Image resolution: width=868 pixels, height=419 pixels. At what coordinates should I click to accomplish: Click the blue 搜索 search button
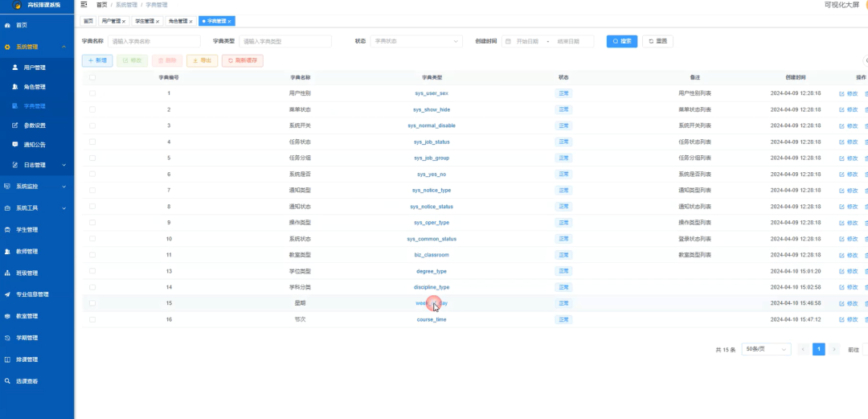point(621,42)
